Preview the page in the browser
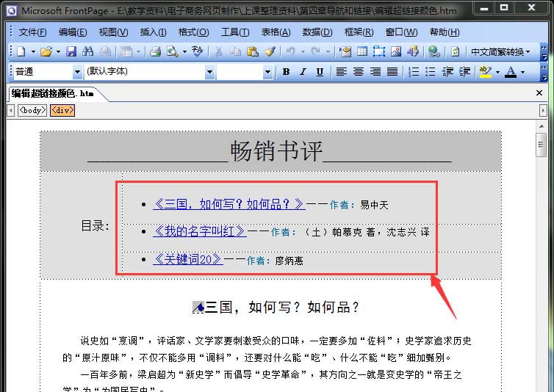This screenshot has height=392, width=554. pos(172,52)
